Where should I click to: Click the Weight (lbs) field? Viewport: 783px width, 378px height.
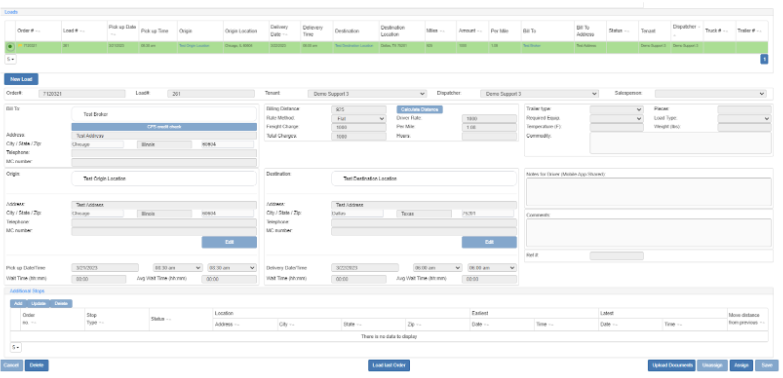pyautogui.click(x=744, y=127)
